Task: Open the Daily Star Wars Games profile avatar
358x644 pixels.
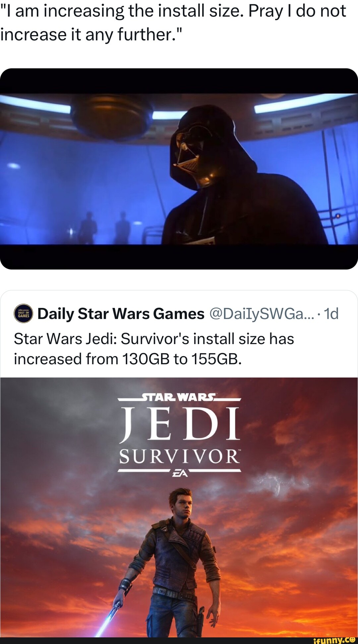Action: point(23,313)
